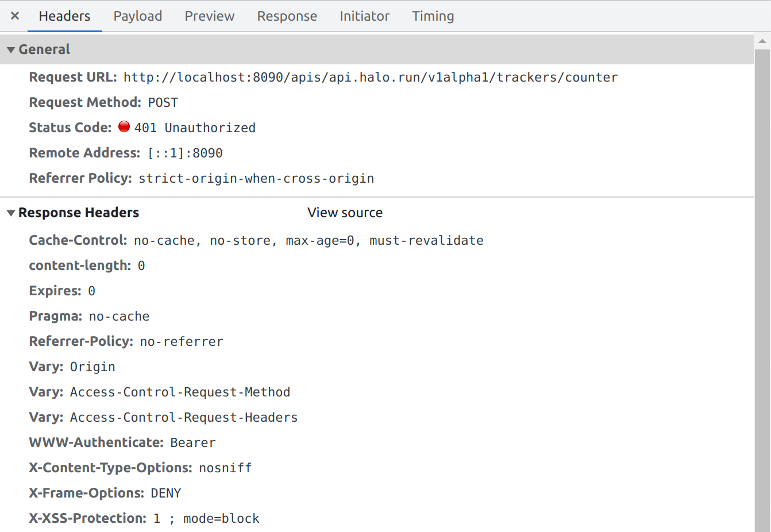Select the WWW-Authenticate Bearer value
Image resolution: width=771 pixels, height=532 pixels.
click(x=193, y=442)
